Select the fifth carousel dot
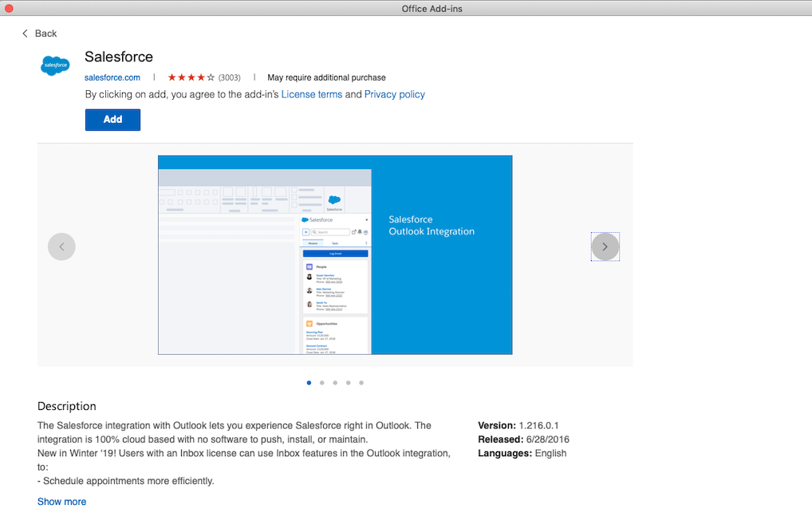812x524 pixels. coord(361,383)
